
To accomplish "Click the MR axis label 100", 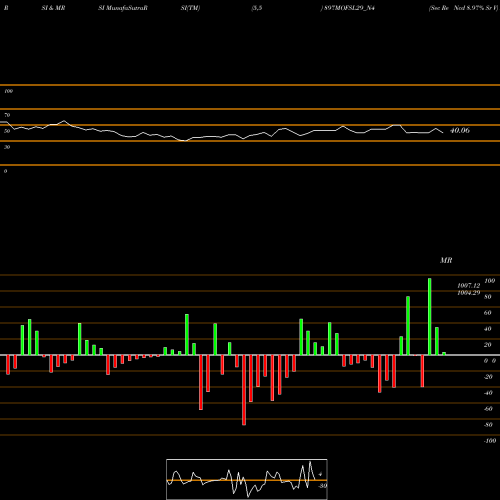I will (x=490, y=281).
